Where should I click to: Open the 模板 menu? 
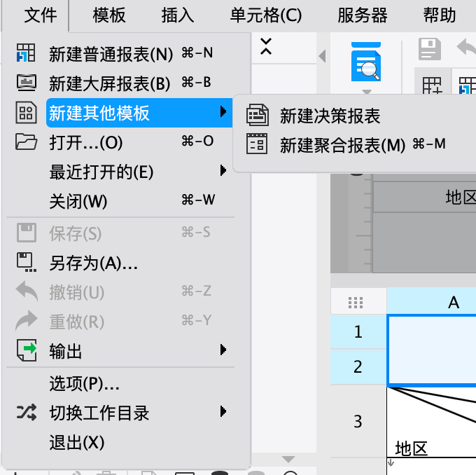click(x=109, y=15)
